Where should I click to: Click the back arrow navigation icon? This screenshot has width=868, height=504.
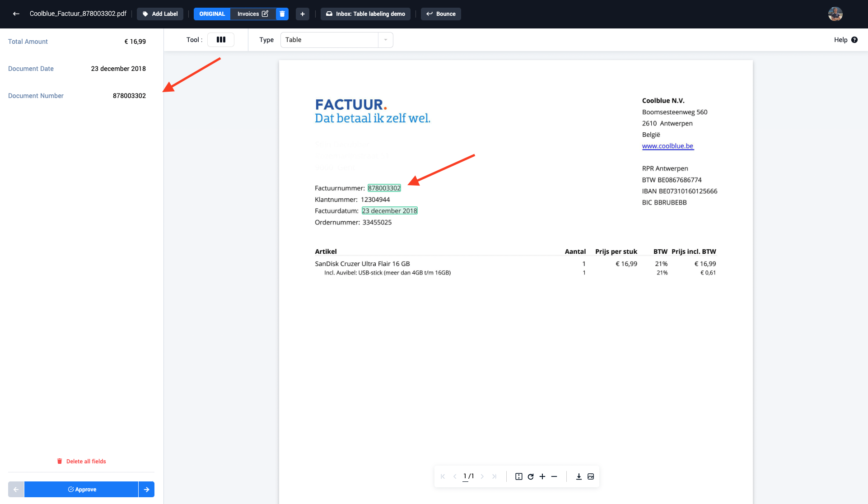point(16,13)
